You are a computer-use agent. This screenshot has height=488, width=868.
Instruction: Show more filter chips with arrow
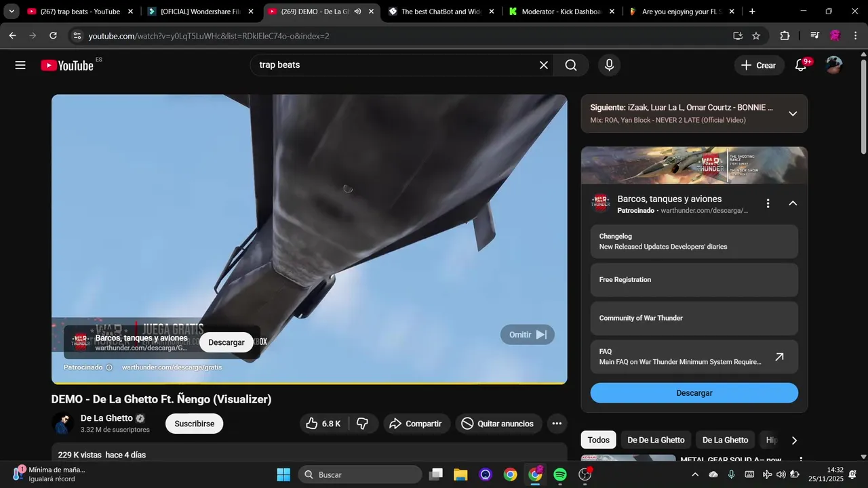794,440
